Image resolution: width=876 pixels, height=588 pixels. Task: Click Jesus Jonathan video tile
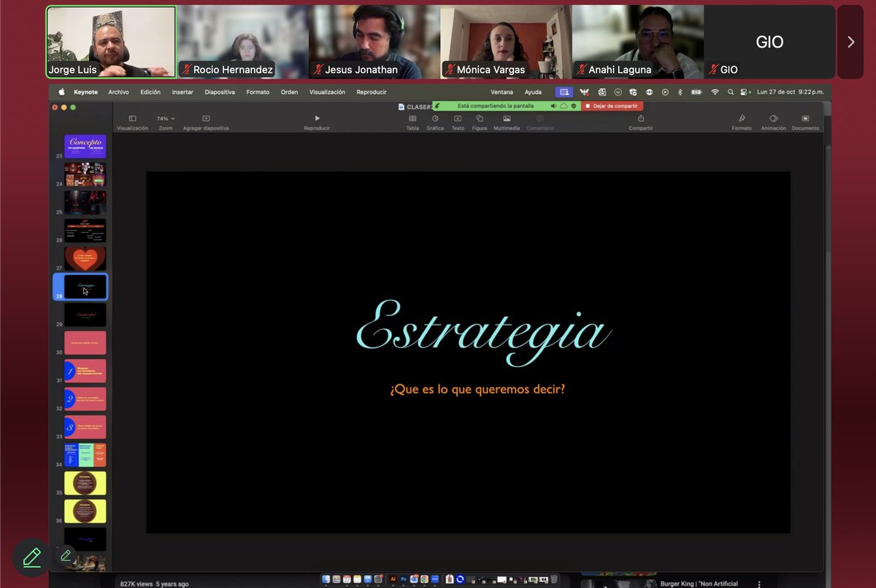(374, 42)
